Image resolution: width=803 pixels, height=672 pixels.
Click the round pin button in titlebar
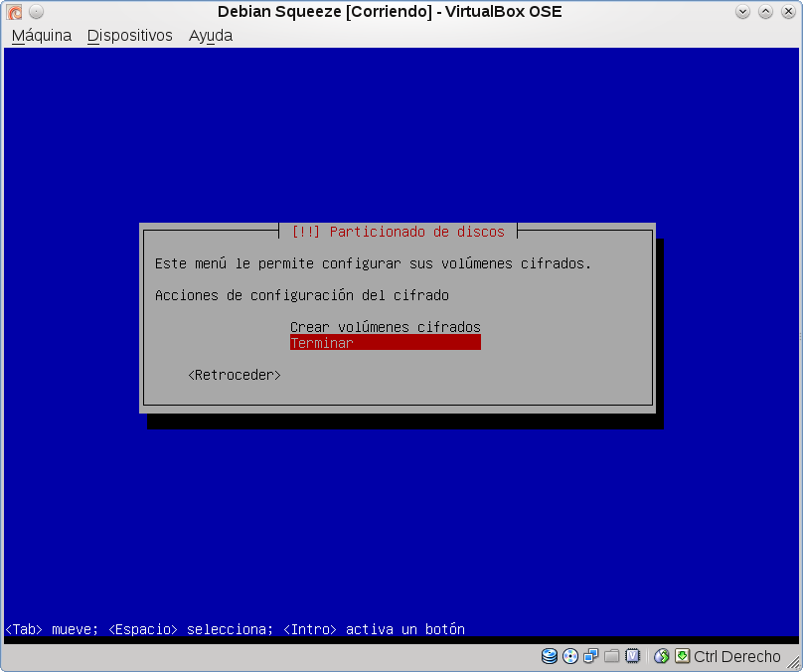tap(37, 11)
